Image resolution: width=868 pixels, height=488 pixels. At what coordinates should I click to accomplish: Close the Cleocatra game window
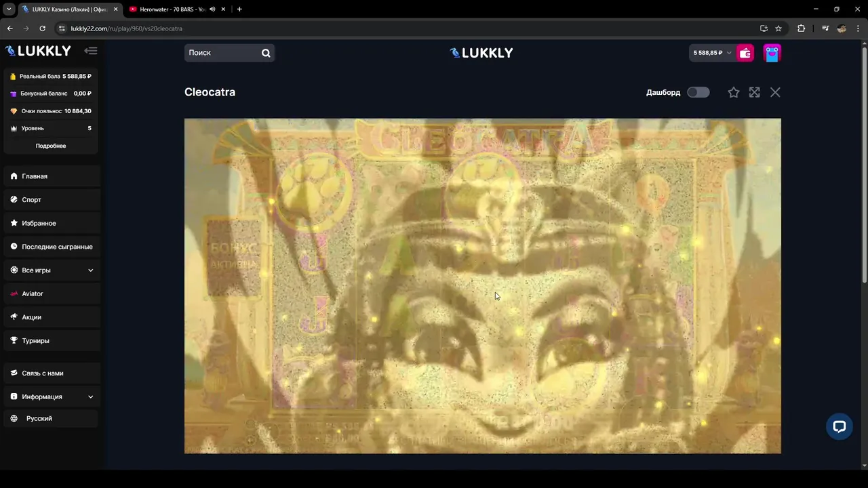pos(775,92)
